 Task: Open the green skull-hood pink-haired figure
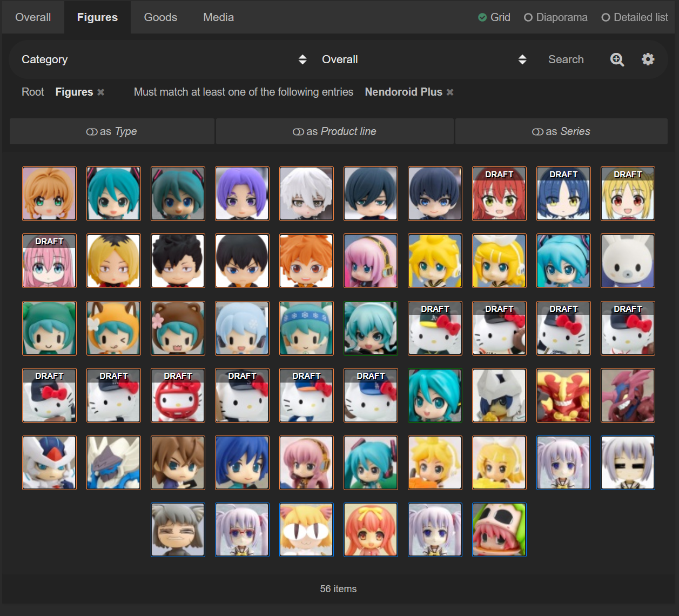(x=499, y=530)
